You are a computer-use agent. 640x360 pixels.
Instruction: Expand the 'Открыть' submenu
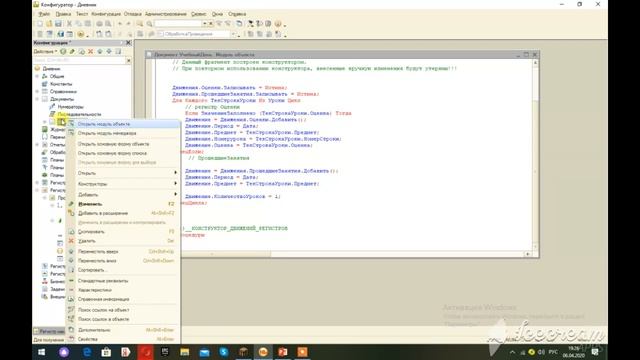(x=122, y=173)
